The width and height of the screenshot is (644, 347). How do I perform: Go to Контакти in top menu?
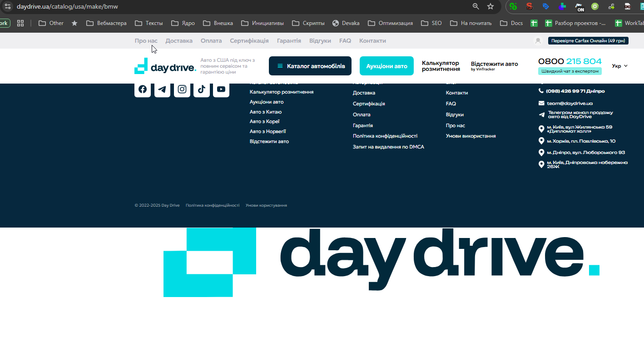pos(372,41)
